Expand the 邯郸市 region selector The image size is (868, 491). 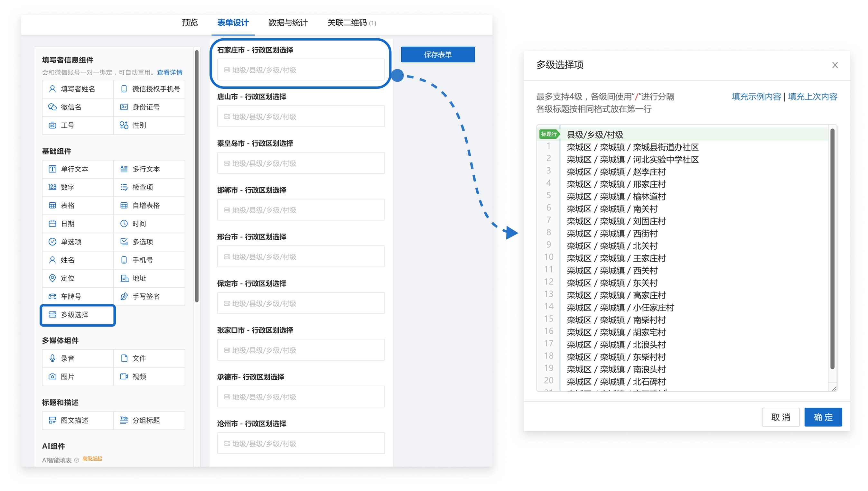(301, 210)
